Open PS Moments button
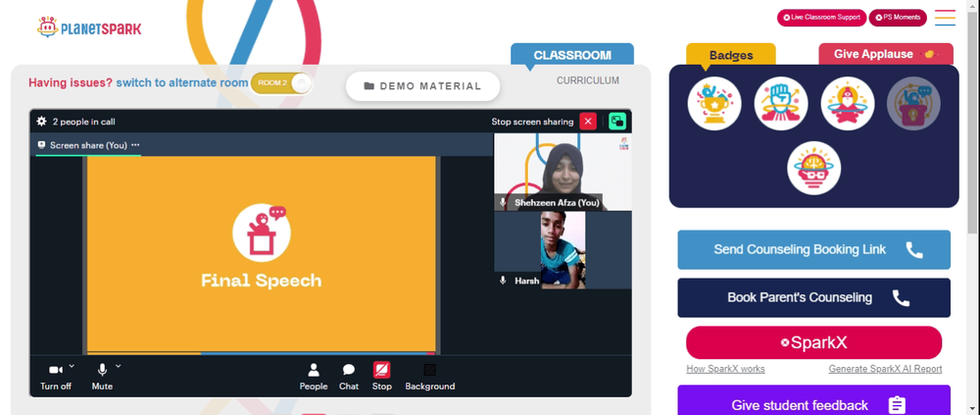 (x=898, y=18)
